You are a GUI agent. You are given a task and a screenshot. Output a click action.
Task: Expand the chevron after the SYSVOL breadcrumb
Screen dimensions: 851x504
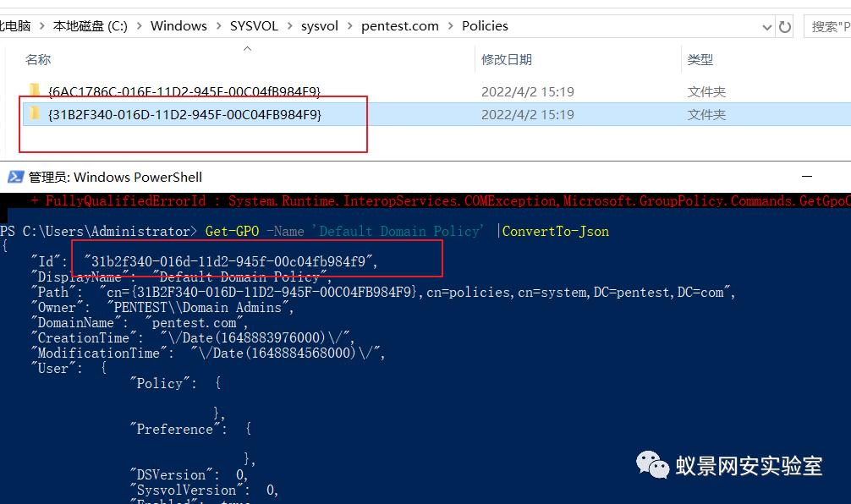click(x=289, y=26)
